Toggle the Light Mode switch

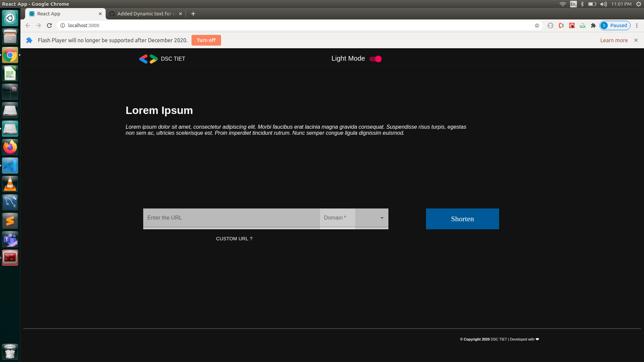pyautogui.click(x=375, y=59)
